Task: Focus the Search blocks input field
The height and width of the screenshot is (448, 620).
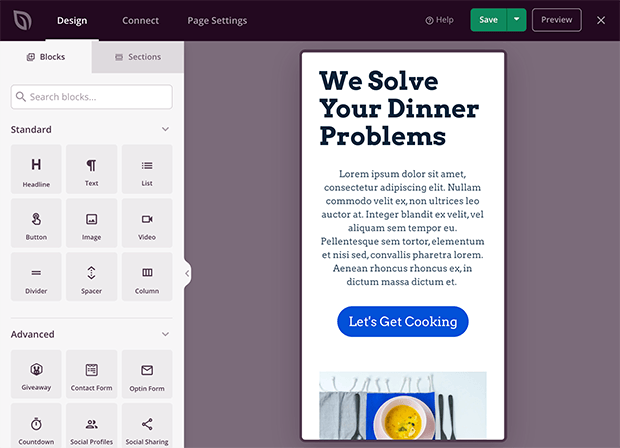Action: pos(92,97)
